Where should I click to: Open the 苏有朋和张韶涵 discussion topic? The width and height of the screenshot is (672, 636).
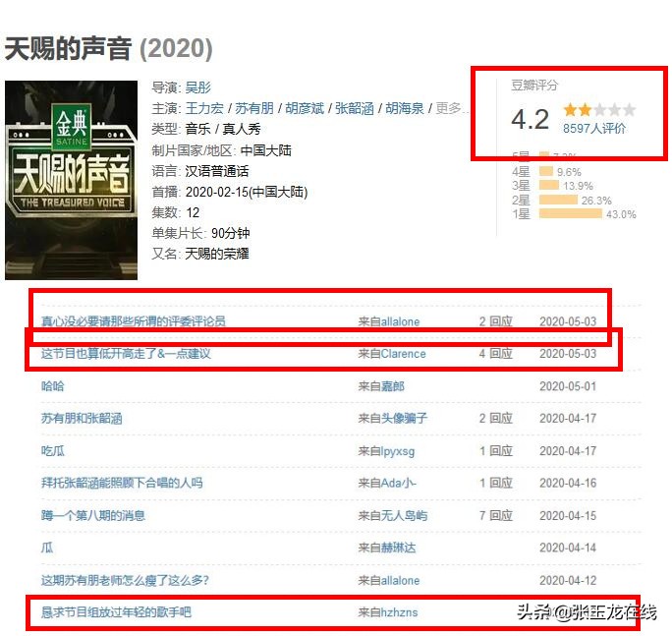(82, 418)
